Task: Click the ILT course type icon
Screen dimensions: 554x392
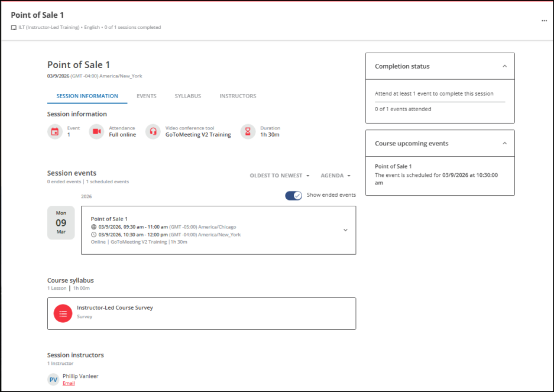Action: (x=14, y=28)
